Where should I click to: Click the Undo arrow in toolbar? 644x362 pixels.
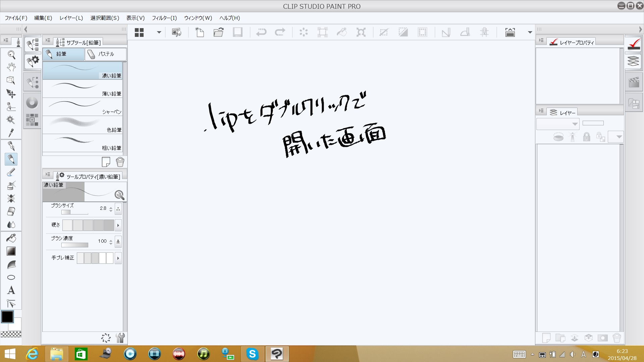[261, 32]
